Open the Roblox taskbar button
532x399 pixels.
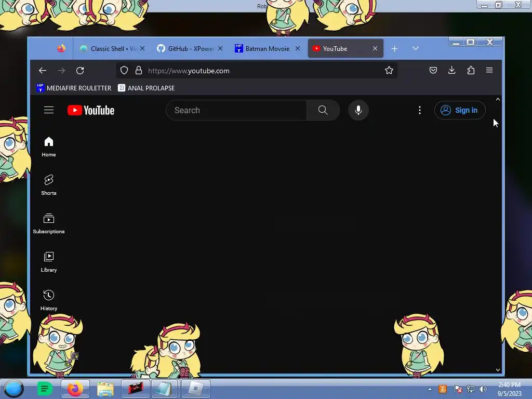196,389
